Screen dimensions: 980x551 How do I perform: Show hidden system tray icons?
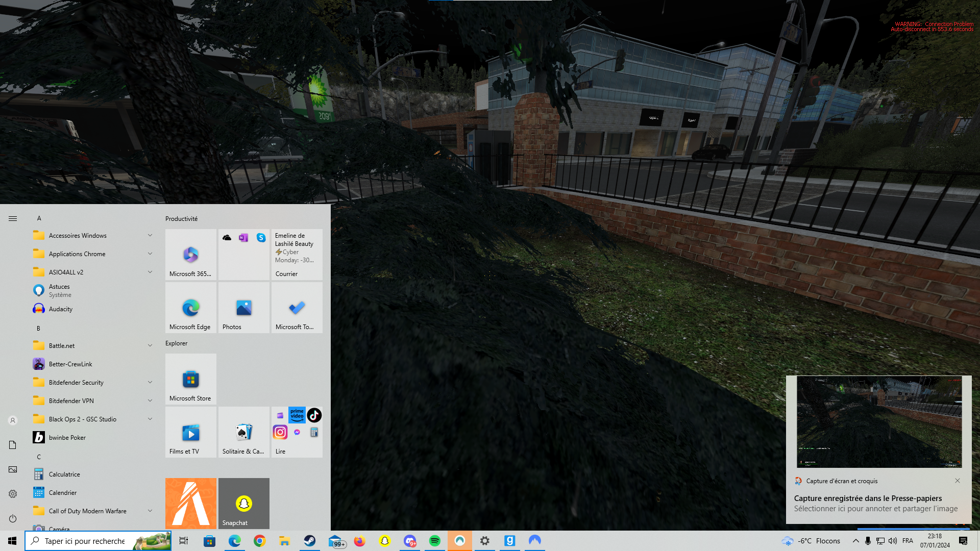coord(856,541)
